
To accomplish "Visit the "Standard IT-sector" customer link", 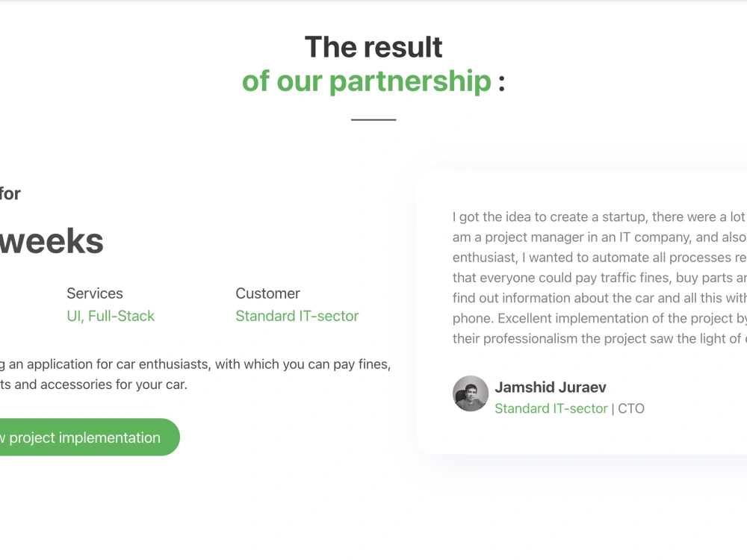I will 297,316.
